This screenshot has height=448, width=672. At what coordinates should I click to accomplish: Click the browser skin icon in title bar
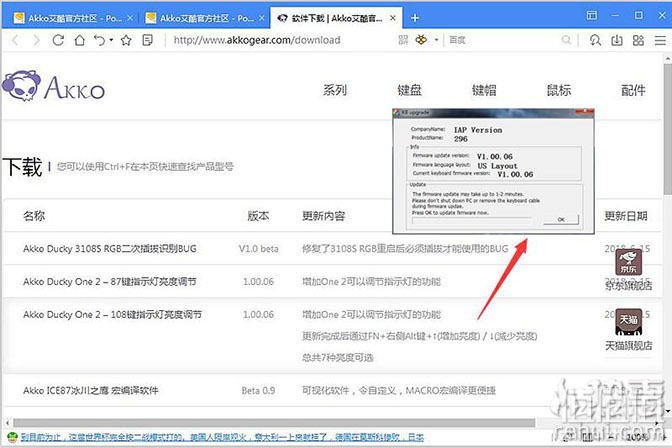(592, 15)
